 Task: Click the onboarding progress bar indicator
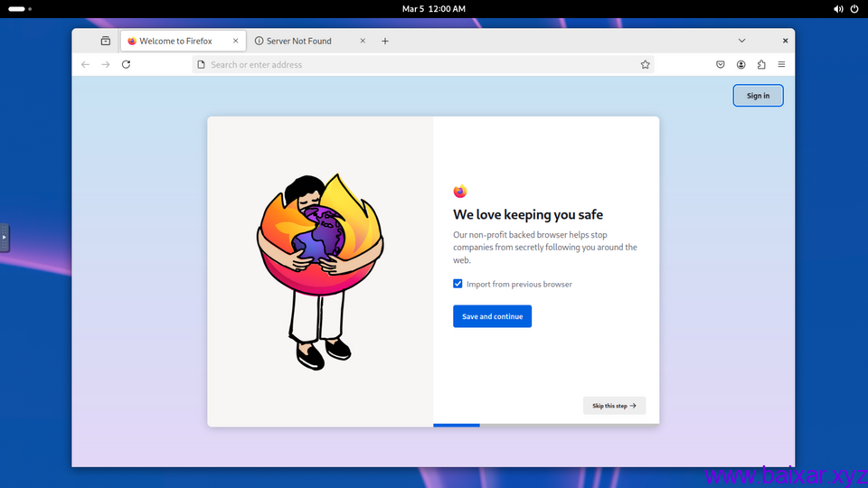click(457, 425)
